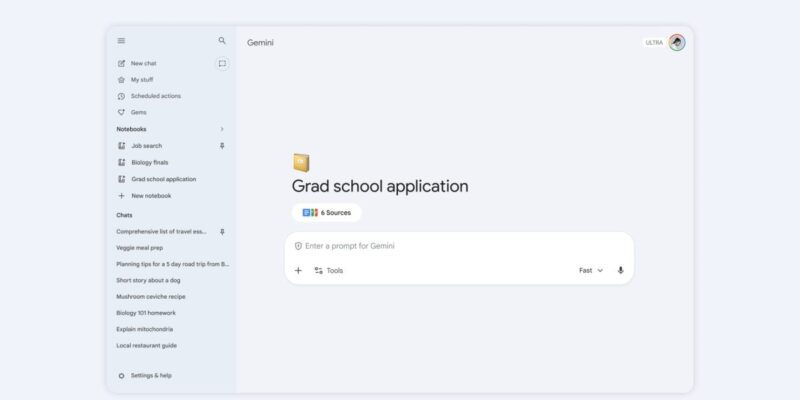Open Mushroom ceviche recipe chat
800x400 pixels.
[x=151, y=297]
